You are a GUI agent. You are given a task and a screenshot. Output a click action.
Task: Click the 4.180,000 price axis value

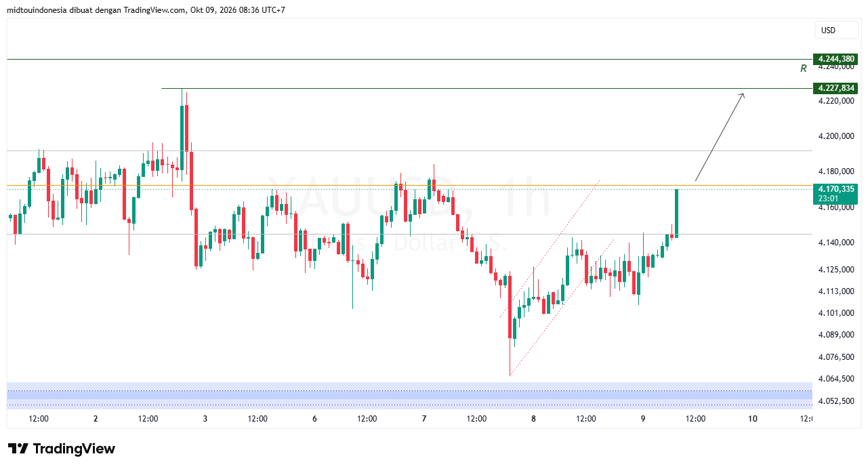click(x=836, y=171)
